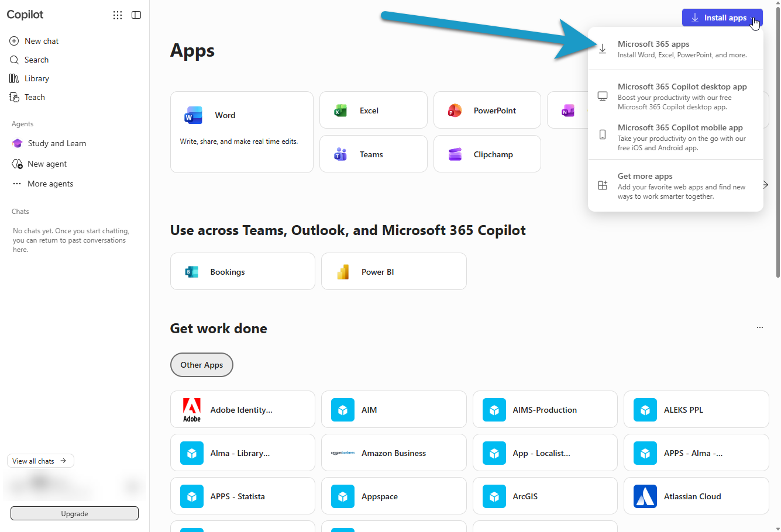This screenshot has height=532, width=781.
Task: Click the Alma - Library cube icon
Action: 192,453
